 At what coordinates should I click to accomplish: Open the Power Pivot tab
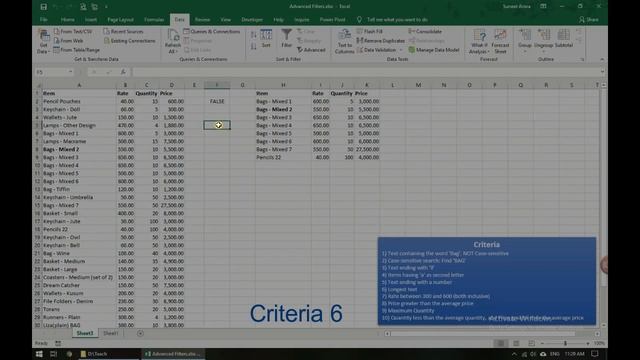332,20
